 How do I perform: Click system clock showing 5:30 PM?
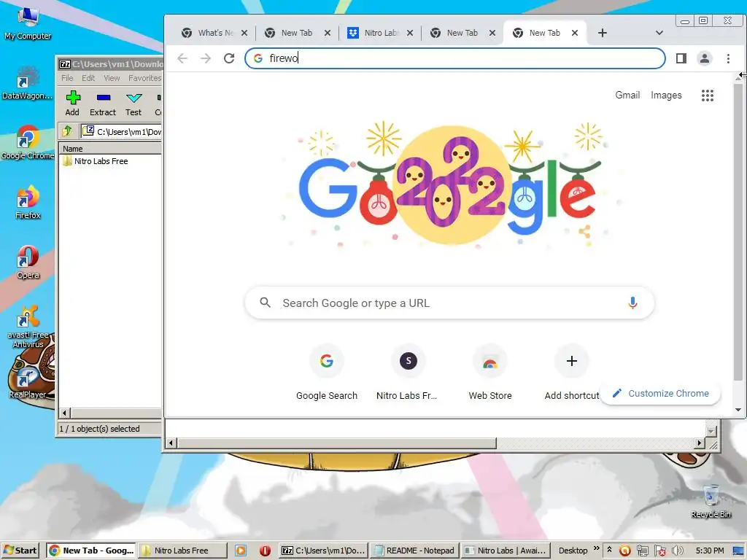click(x=709, y=551)
